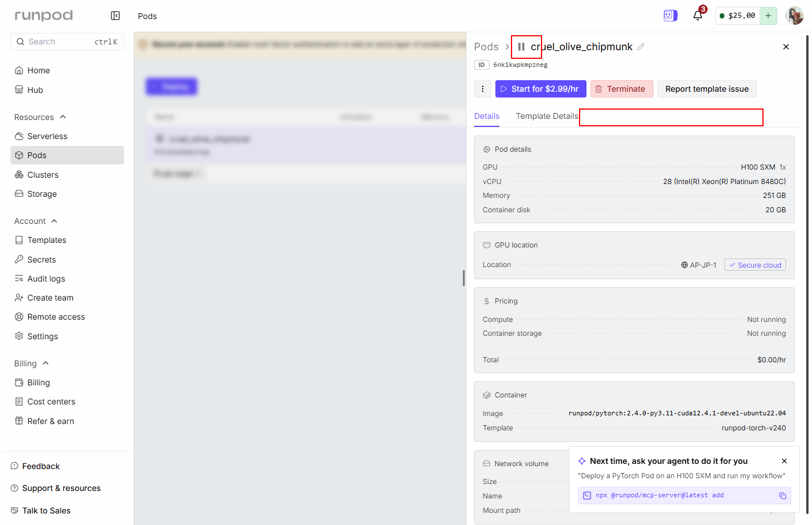The width and height of the screenshot is (812, 525).
Task: Click the pod ID 6nk1kwpkmpzneg
Action: [520, 65]
